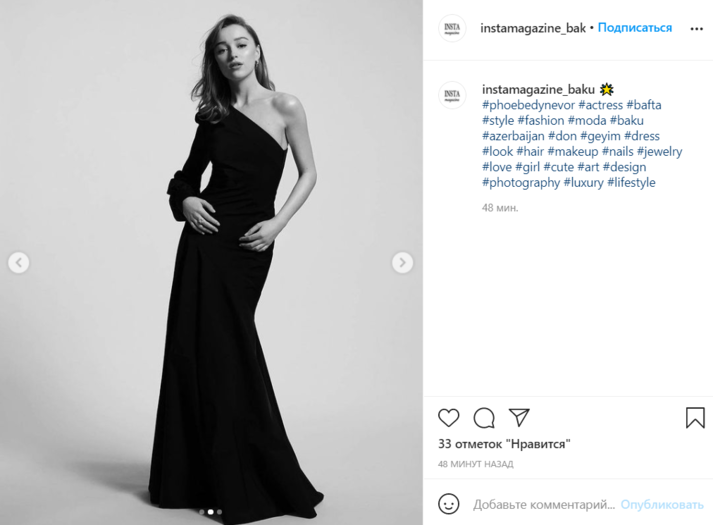Click the add comment input field
Image resolution: width=713 pixels, height=525 pixels.
tap(543, 504)
